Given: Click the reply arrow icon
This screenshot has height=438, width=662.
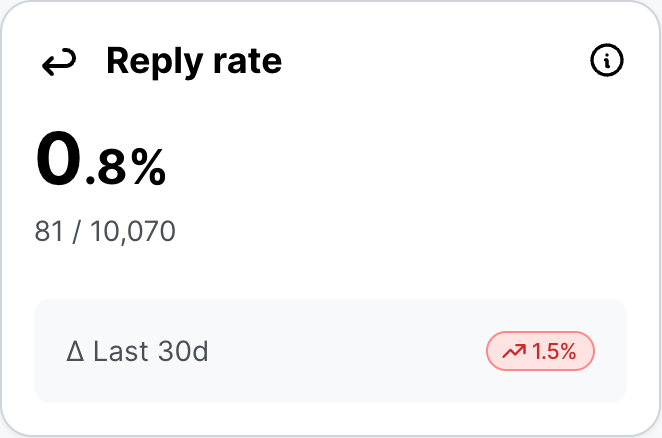Looking at the screenshot, I should coord(58,63).
